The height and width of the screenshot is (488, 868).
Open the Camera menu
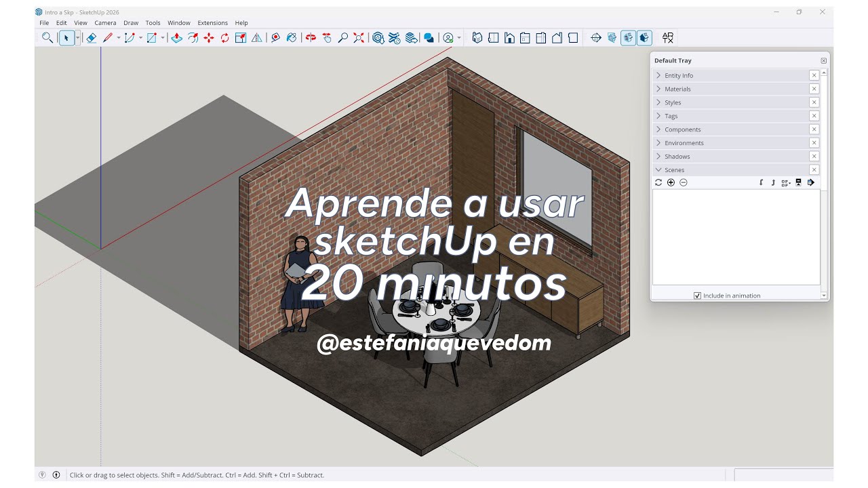pos(105,23)
